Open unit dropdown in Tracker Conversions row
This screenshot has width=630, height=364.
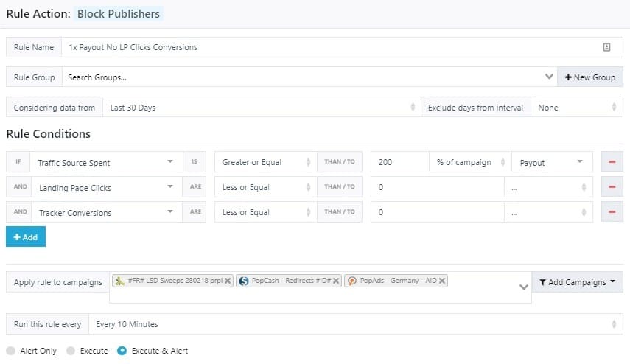548,212
